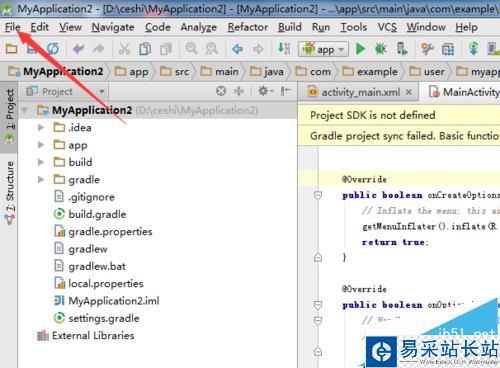Click the Hide Project panel icon

coord(286,91)
